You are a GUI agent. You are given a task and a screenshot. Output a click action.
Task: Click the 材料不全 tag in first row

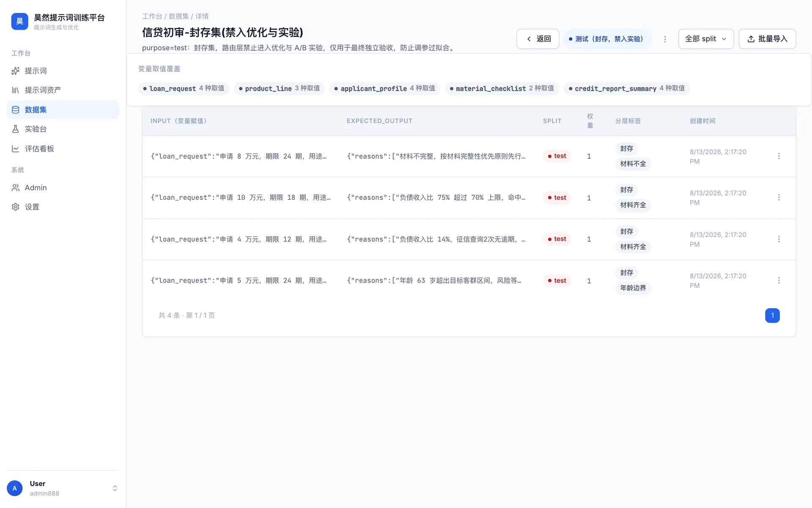(633, 164)
